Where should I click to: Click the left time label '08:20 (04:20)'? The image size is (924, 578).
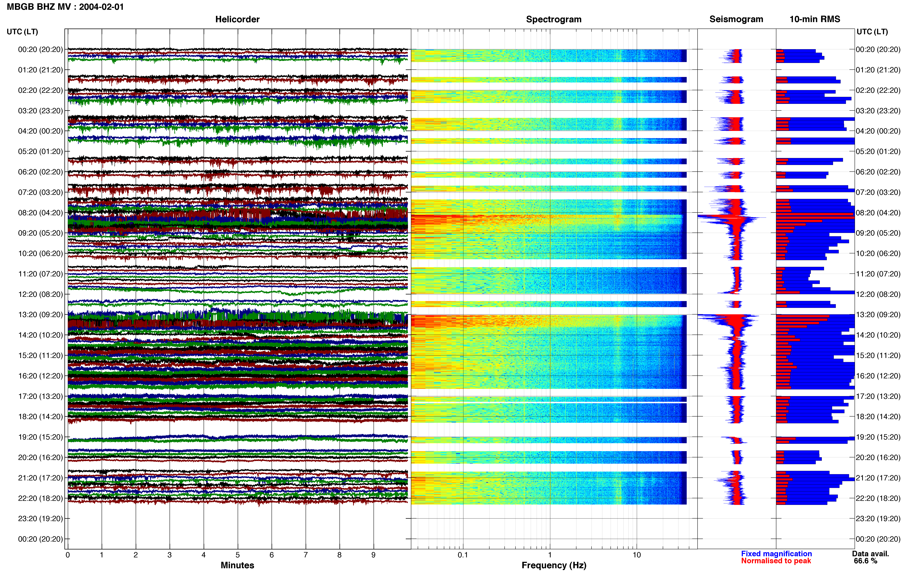[41, 212]
